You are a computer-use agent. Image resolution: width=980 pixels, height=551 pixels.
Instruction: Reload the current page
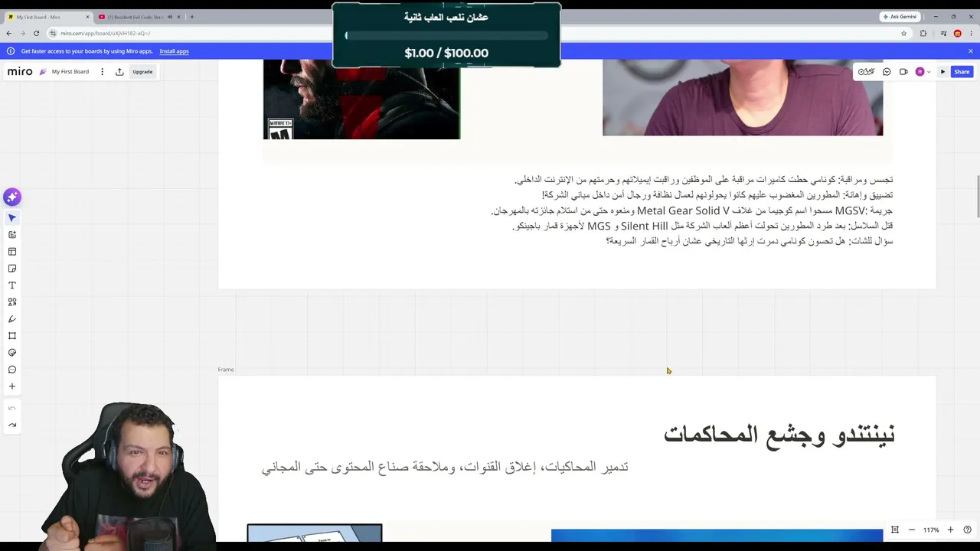37,34
